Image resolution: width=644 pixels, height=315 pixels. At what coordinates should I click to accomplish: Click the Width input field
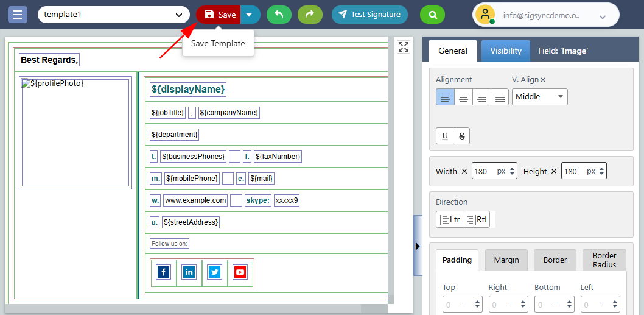click(484, 172)
